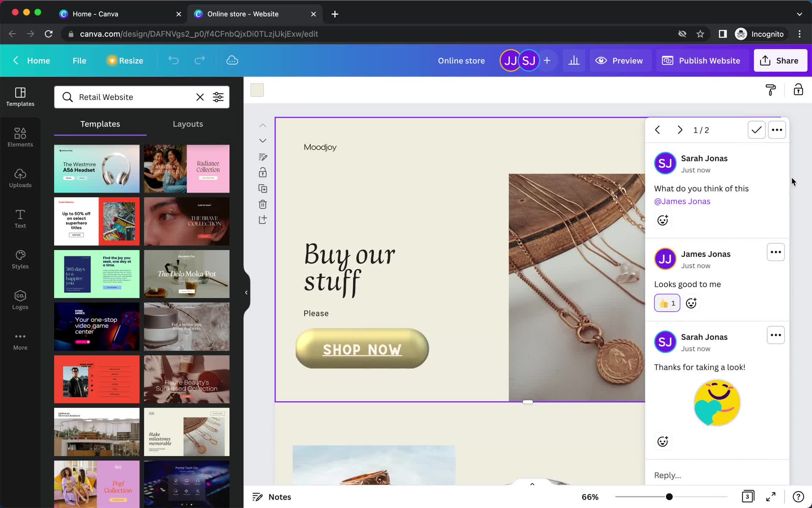
Task: Click the emoji reaction icon below James's reply
Action: tap(691, 303)
